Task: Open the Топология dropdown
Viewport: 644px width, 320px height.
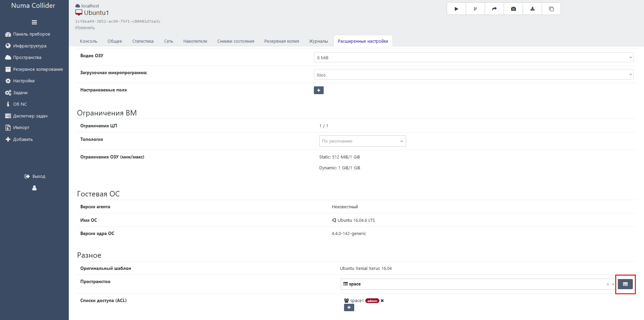Action: point(362,141)
